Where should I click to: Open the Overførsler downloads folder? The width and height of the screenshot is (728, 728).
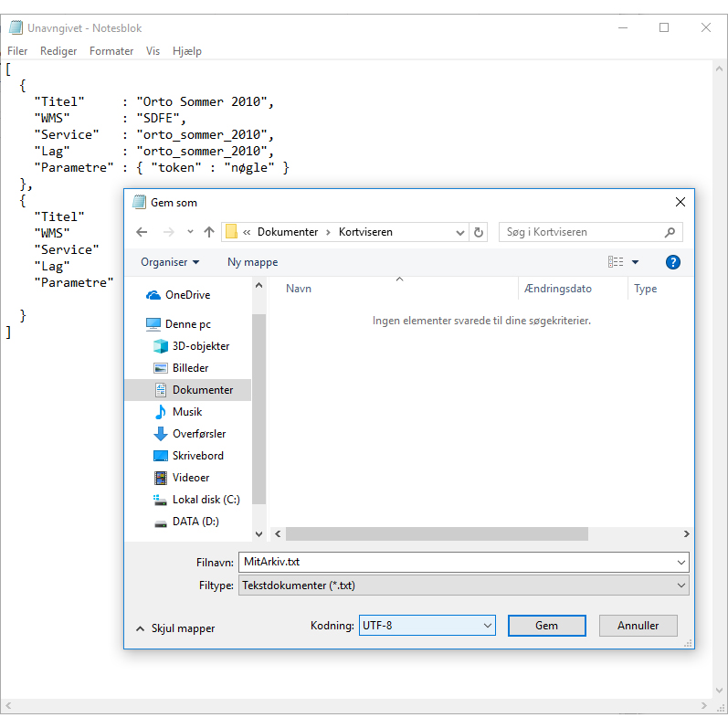[198, 434]
